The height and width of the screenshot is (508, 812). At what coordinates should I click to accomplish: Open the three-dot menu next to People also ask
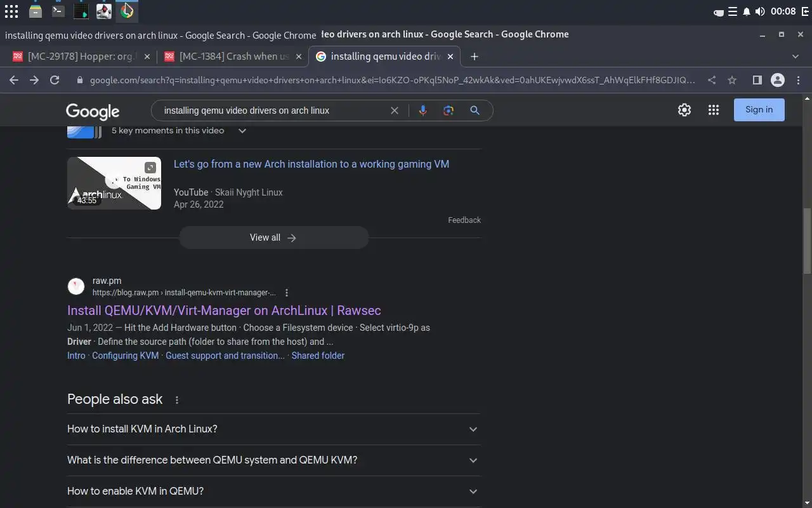pyautogui.click(x=177, y=400)
